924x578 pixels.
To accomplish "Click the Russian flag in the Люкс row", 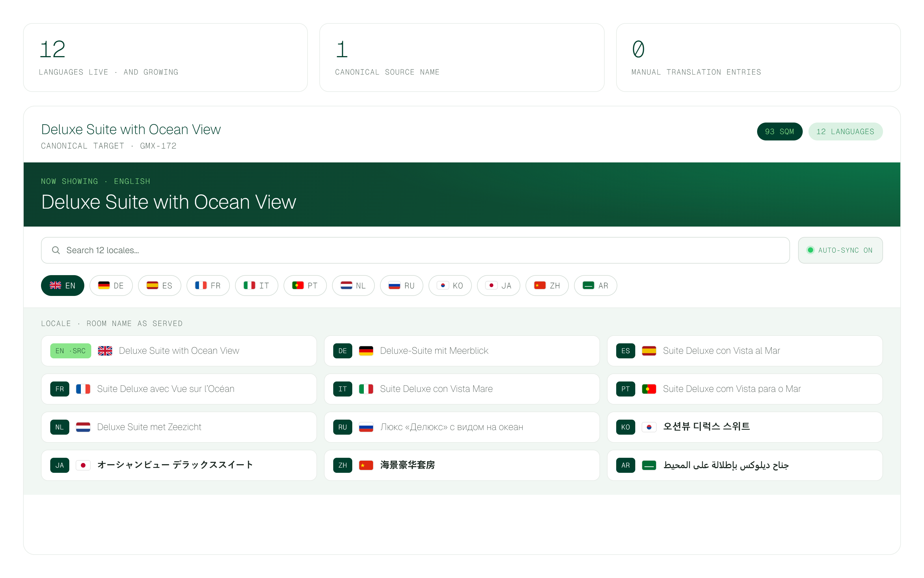I will [x=366, y=427].
